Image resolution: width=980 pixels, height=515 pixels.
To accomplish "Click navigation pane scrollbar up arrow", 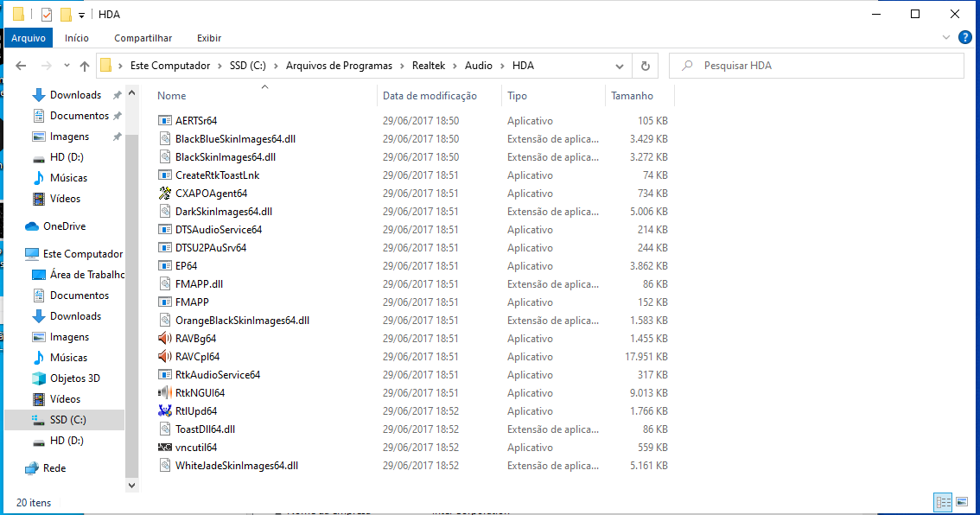I will point(131,92).
